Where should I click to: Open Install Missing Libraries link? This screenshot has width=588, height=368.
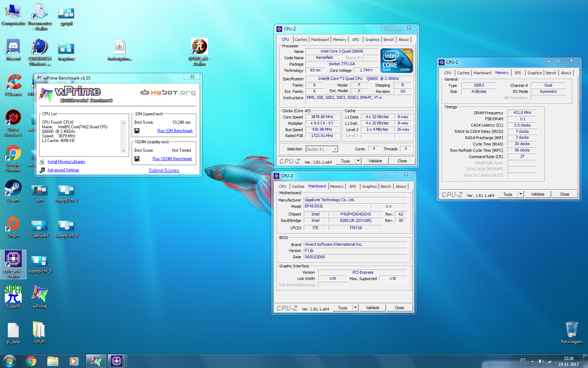66,162
